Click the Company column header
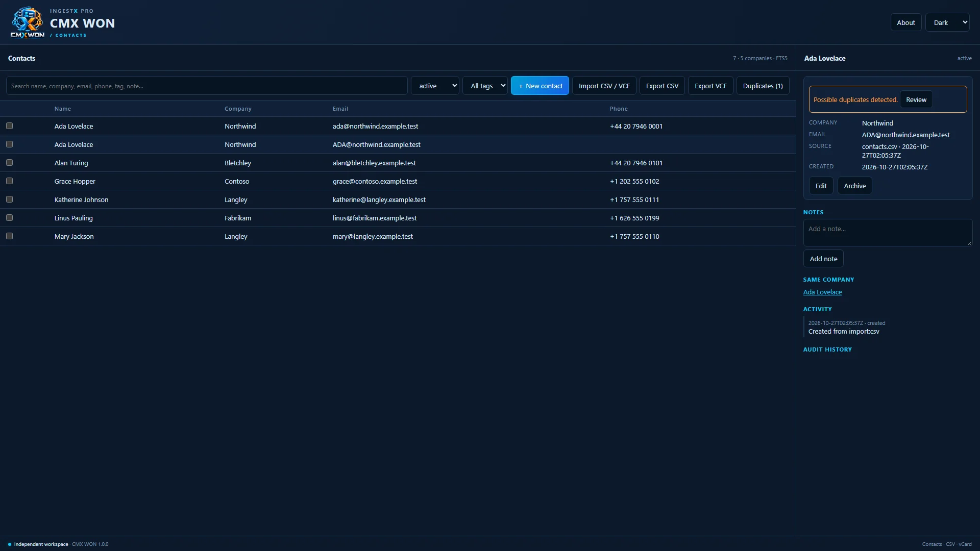Viewport: 980px width, 551px height. tap(238, 109)
